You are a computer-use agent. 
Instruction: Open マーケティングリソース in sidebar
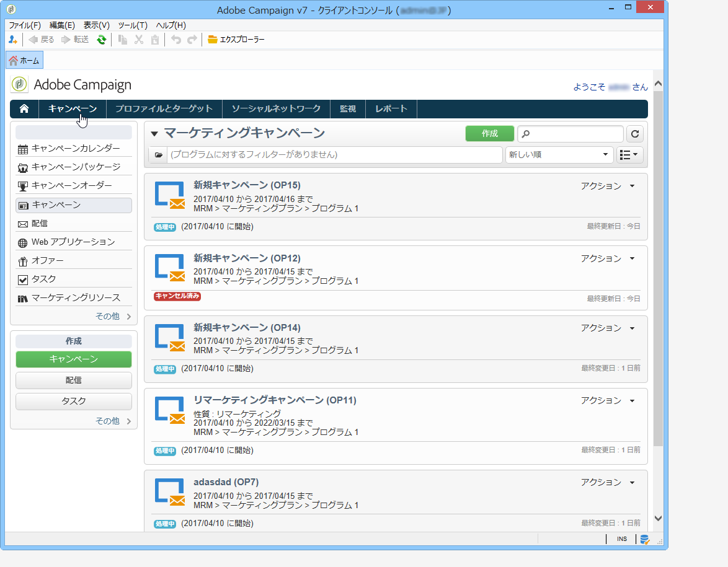[x=74, y=298]
